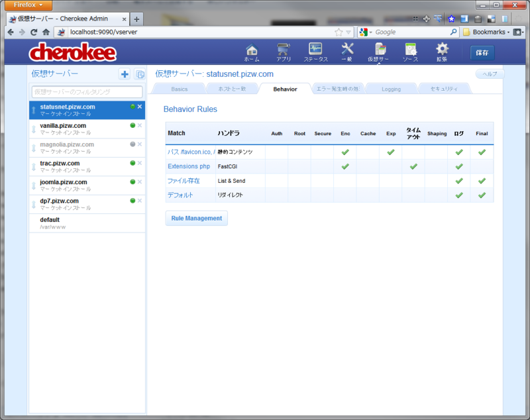The height and width of the screenshot is (420, 530).
Task: Open the URL history dropdown arrow
Action: 348,32
